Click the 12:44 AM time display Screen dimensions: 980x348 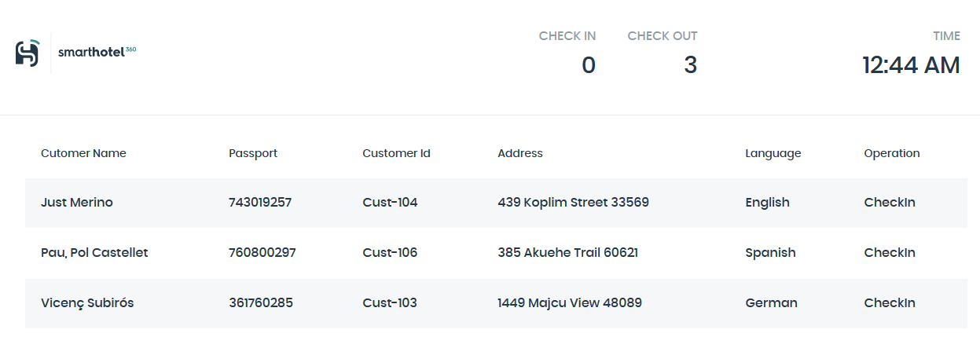911,65
